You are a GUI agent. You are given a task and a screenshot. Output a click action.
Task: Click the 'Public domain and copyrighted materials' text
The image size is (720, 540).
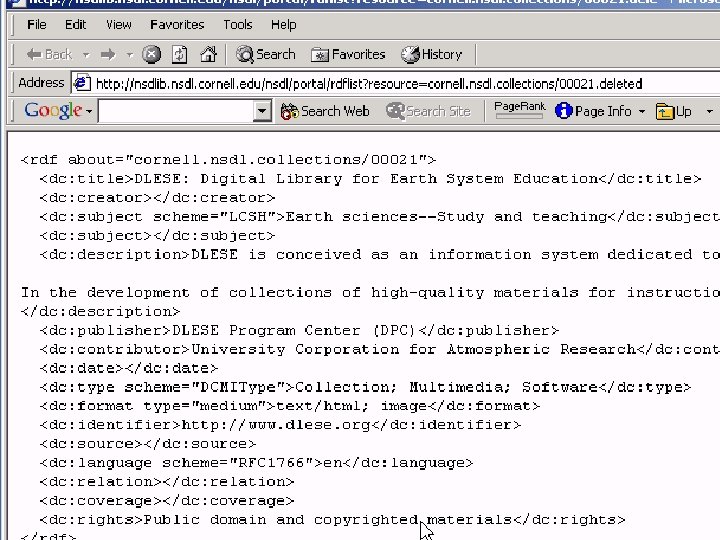point(328,519)
